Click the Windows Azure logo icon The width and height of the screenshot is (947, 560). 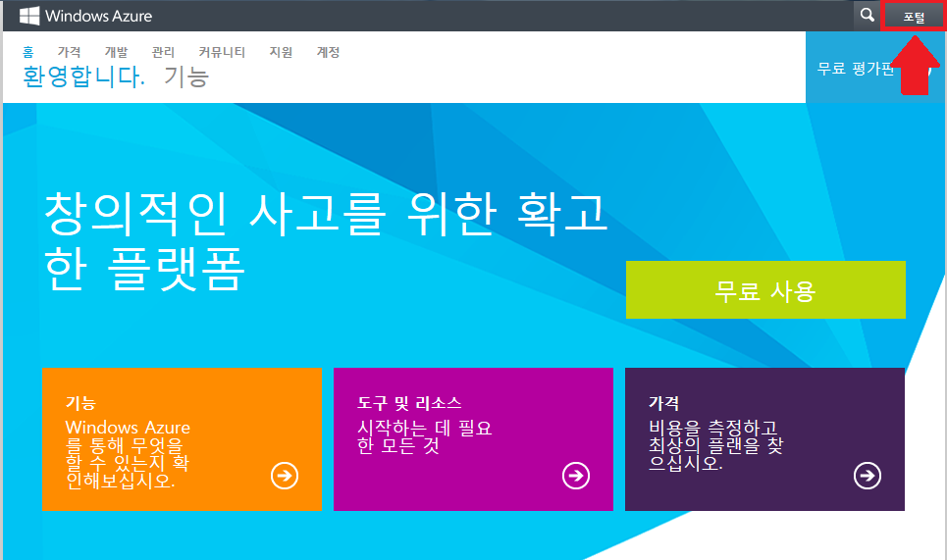click(29, 16)
